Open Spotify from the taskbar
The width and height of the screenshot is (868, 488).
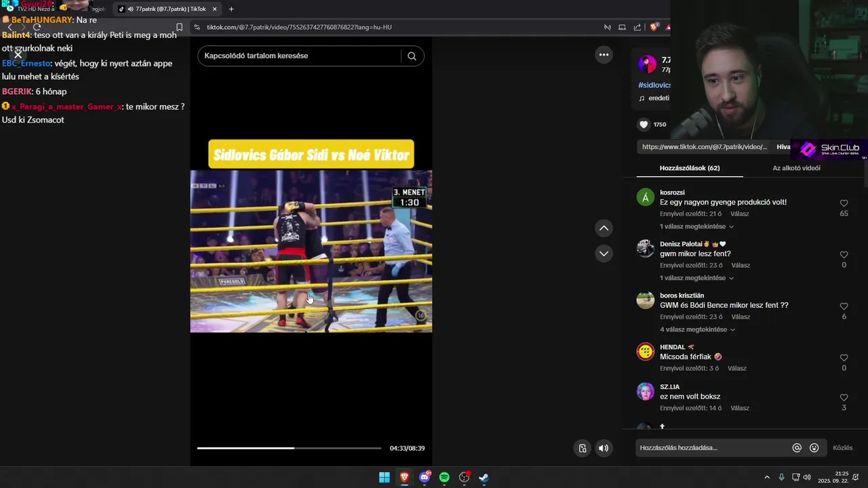pyautogui.click(x=444, y=477)
